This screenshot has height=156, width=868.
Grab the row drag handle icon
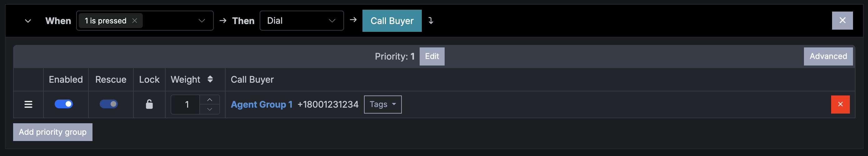(x=28, y=104)
